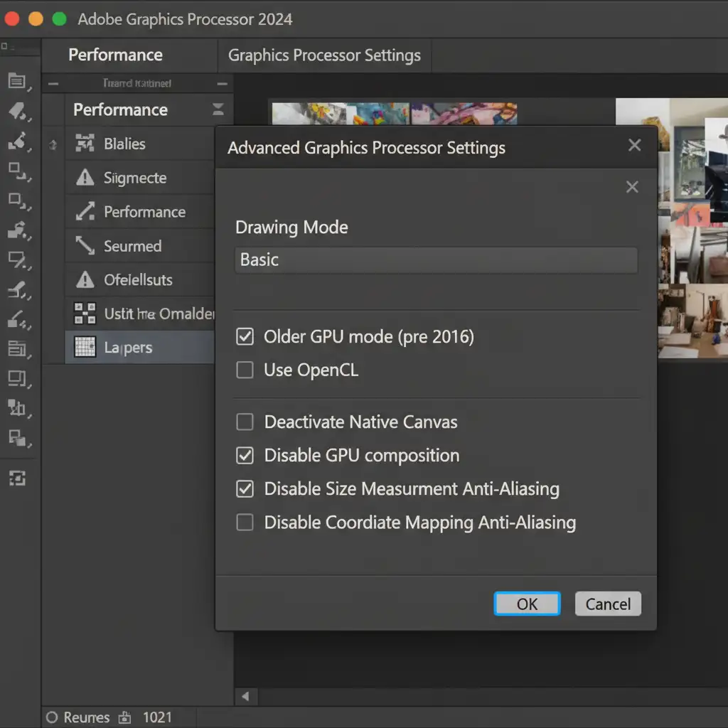The height and width of the screenshot is (728, 728).
Task: Check Deactivate Native Canvas
Action: (x=245, y=422)
